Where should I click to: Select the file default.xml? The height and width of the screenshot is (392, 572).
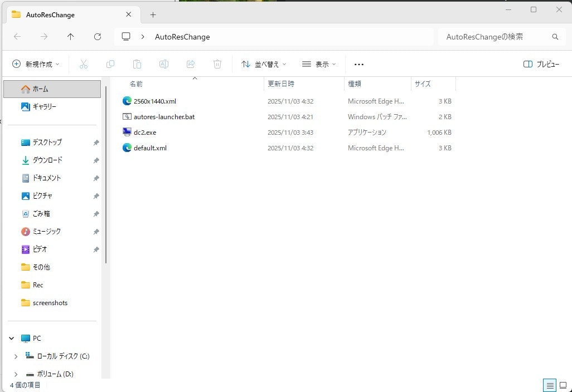151,148
